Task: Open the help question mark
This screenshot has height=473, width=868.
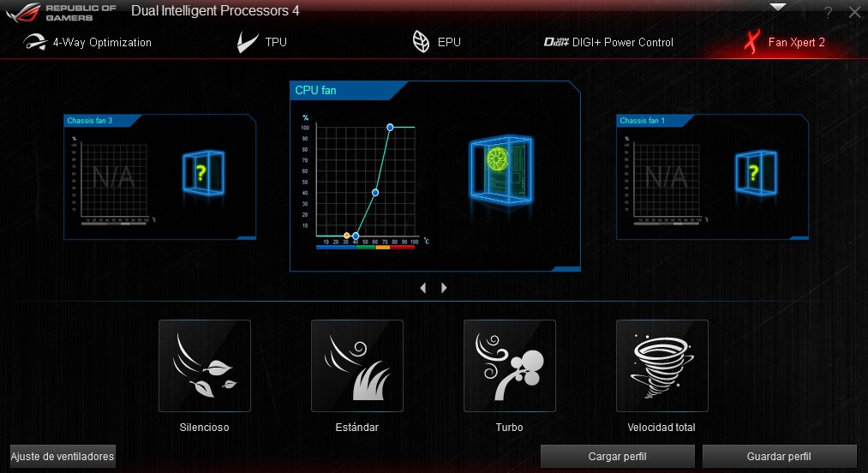Action: [x=828, y=12]
